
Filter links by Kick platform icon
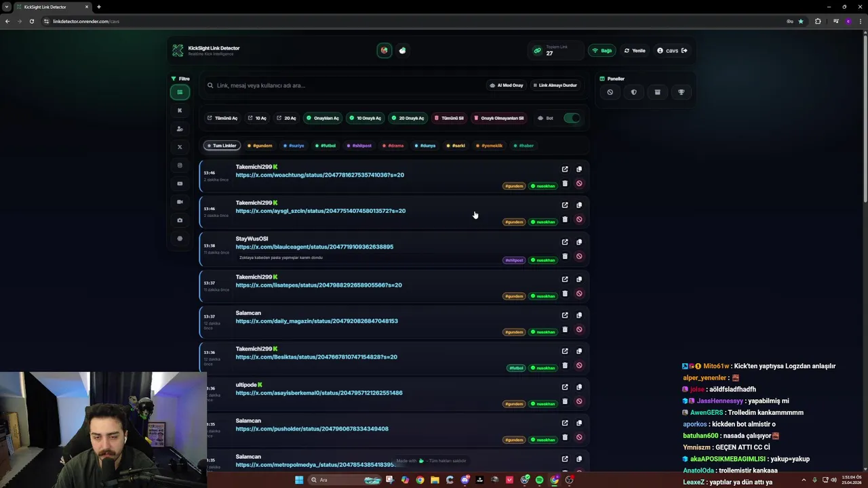tap(180, 110)
